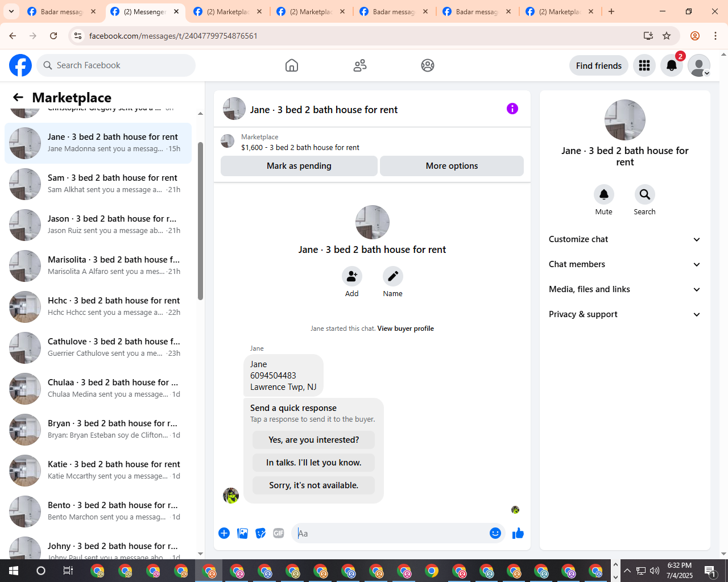Open the emoji picker in message box
Image resolution: width=728 pixels, height=582 pixels.
(x=495, y=533)
